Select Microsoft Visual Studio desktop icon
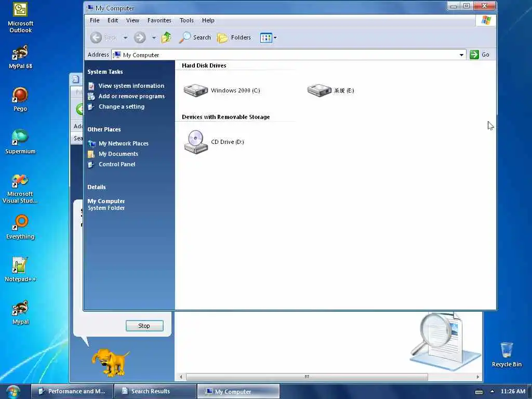 [x=20, y=189]
